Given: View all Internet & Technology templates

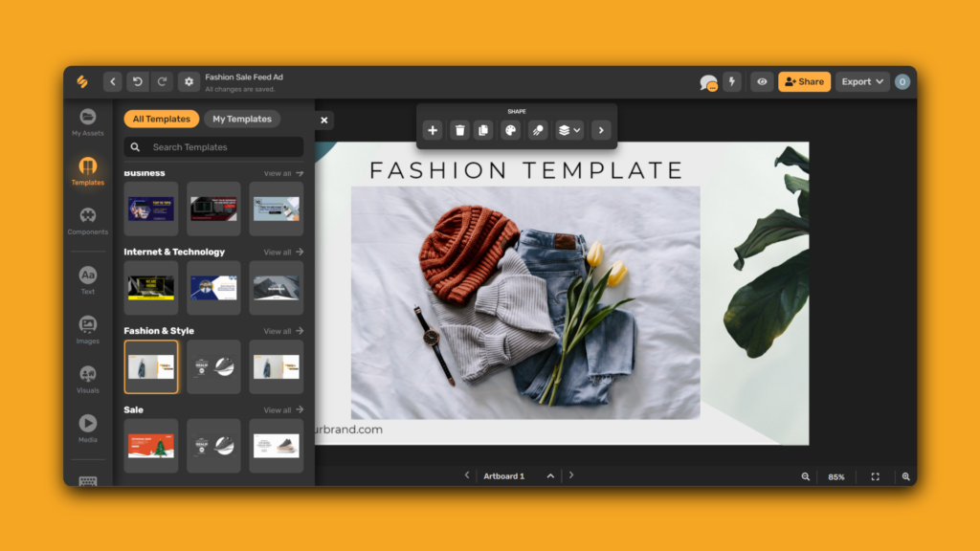Looking at the screenshot, I should (x=283, y=252).
